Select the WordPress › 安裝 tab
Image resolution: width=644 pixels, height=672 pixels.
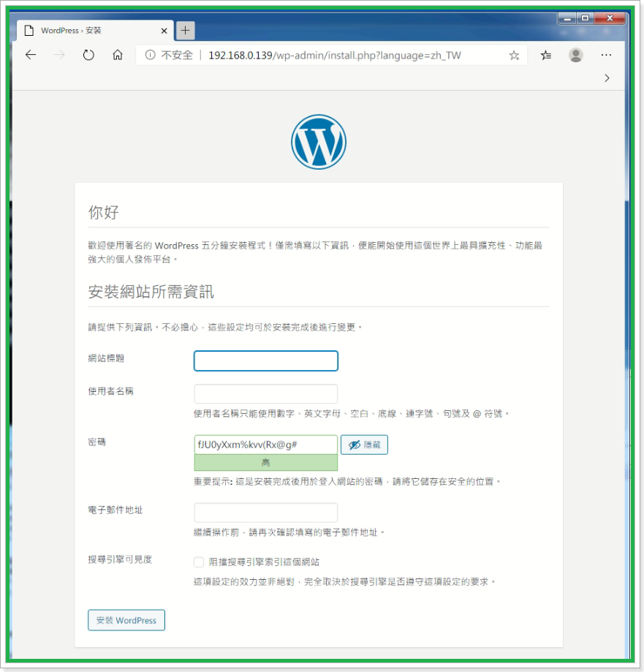(x=95, y=31)
